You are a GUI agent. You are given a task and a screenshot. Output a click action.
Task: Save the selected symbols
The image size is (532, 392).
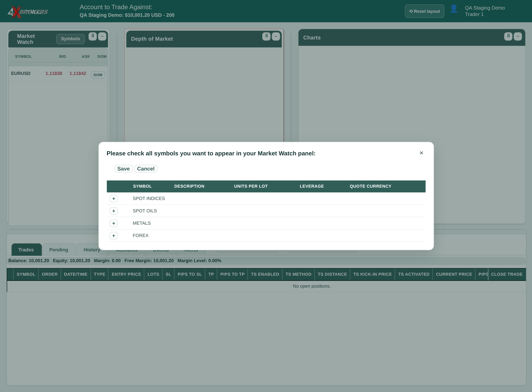[124, 169]
